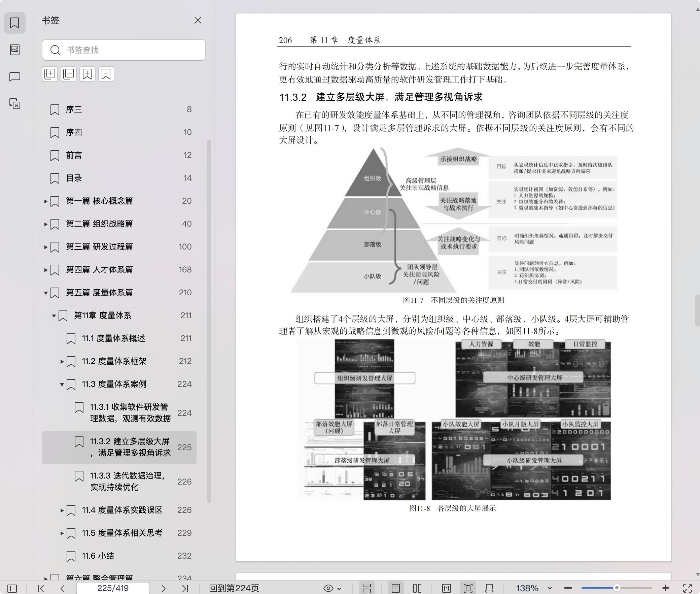Go to the last page with the end arrow
Image resolution: width=700 pixels, height=594 pixels.
coord(185,588)
